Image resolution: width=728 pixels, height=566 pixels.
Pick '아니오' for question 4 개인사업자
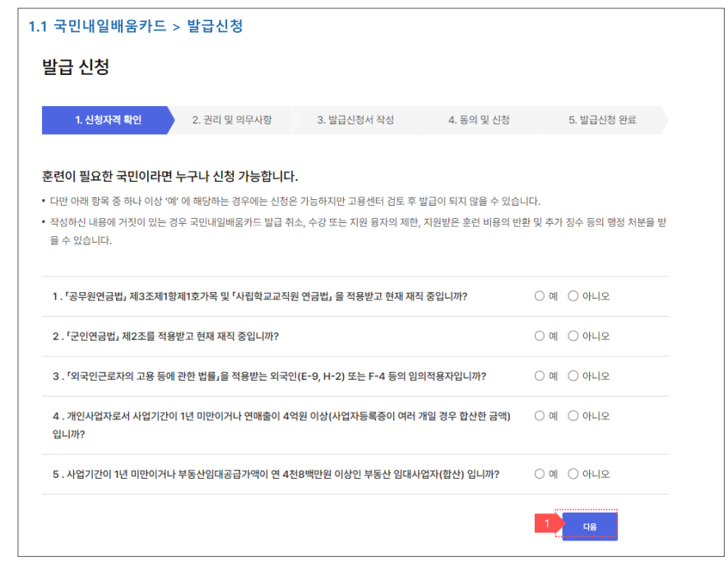tap(573, 415)
